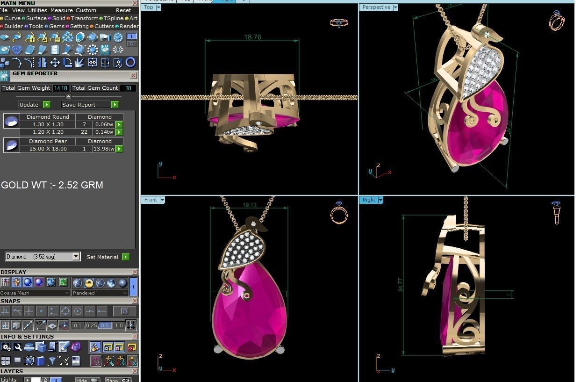The width and height of the screenshot is (588, 382).
Task: Click the three-cubes icon in the tool grid
Action: (5, 63)
